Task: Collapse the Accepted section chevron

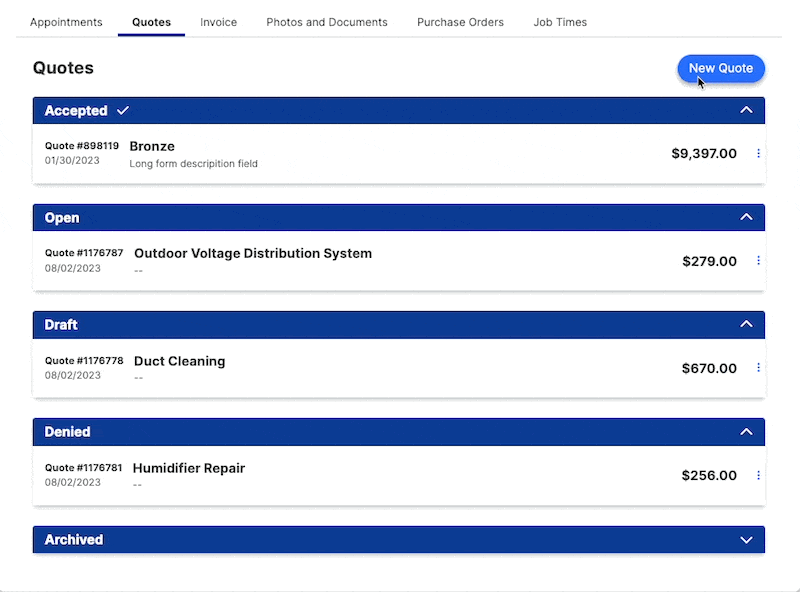Action: click(x=746, y=110)
